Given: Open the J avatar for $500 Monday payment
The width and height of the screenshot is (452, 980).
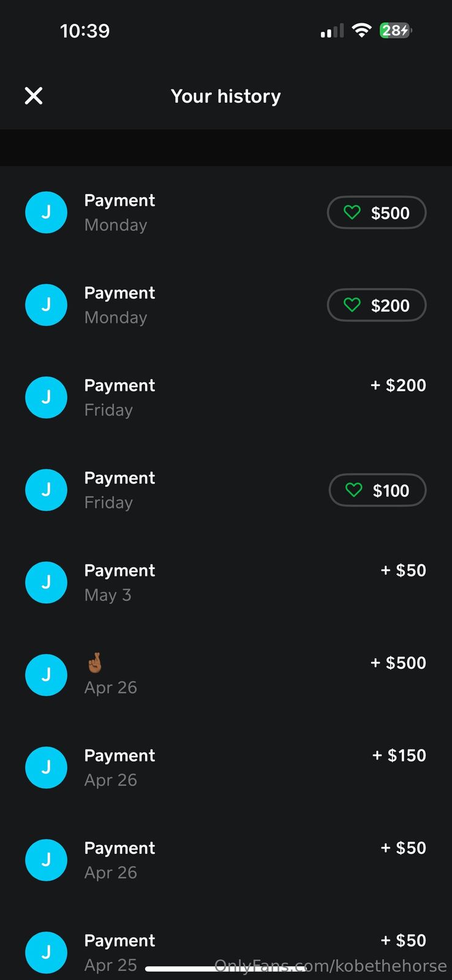Looking at the screenshot, I should [x=46, y=213].
